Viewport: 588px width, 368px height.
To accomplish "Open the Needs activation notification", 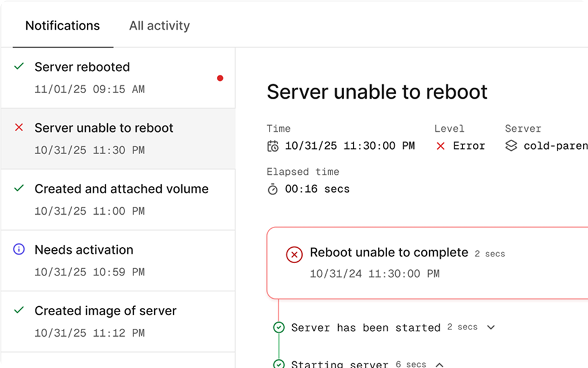I will (118, 261).
